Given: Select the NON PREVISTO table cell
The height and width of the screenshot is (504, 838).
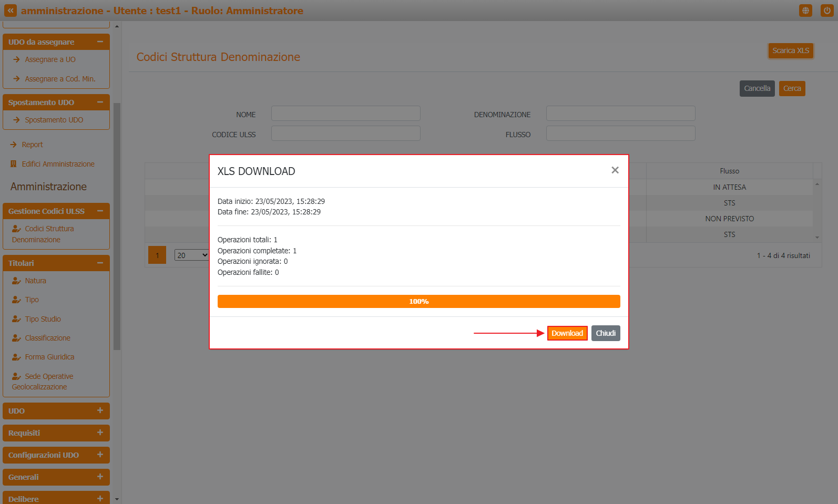Looking at the screenshot, I should tap(729, 219).
